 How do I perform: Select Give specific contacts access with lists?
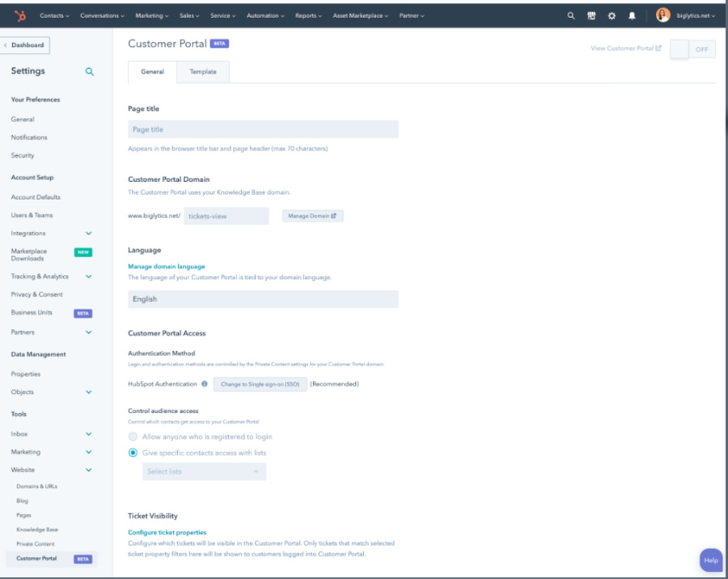pos(133,453)
